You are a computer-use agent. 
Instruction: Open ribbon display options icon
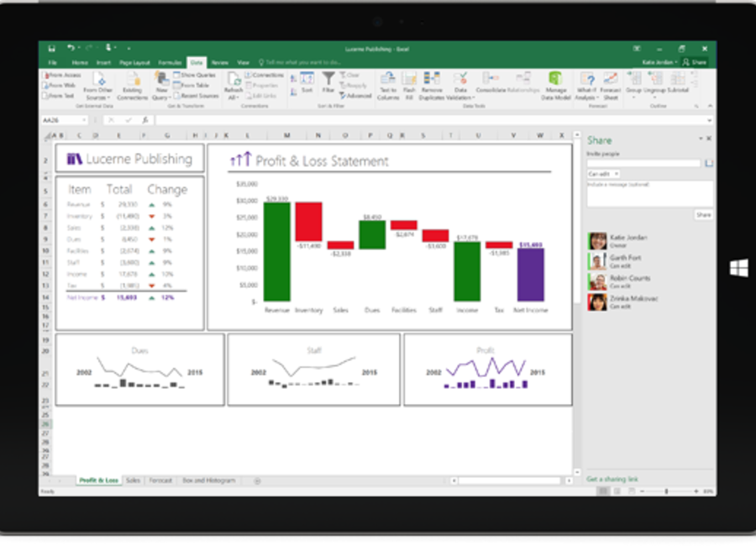637,48
